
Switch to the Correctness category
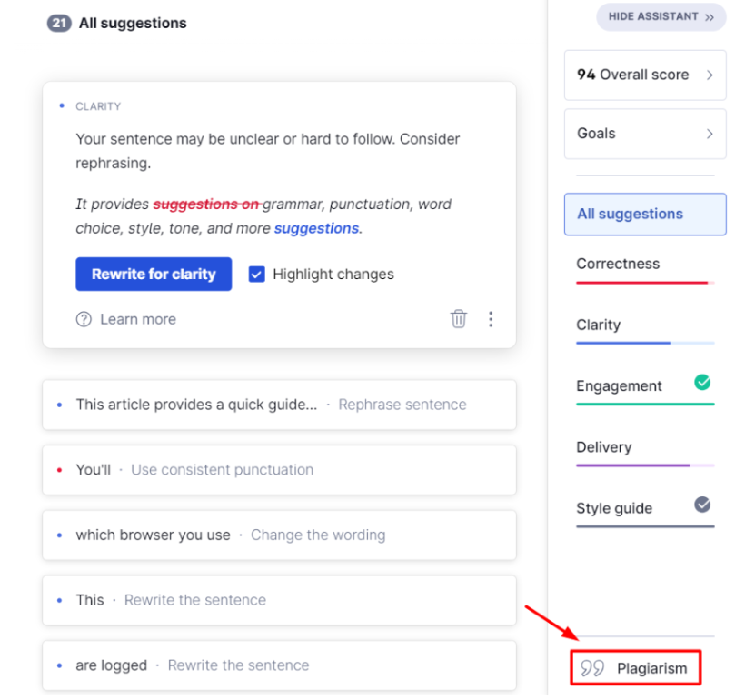point(645,270)
